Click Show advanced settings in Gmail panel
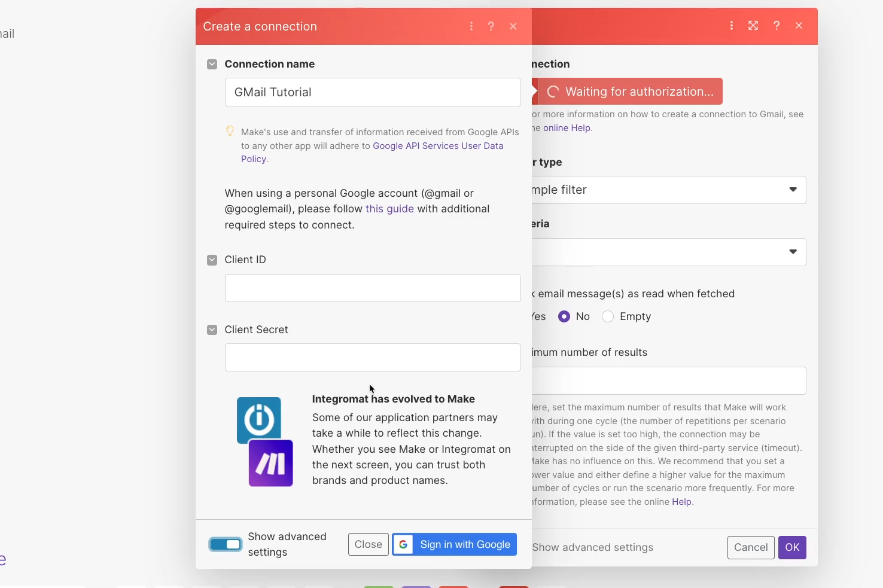 click(592, 547)
